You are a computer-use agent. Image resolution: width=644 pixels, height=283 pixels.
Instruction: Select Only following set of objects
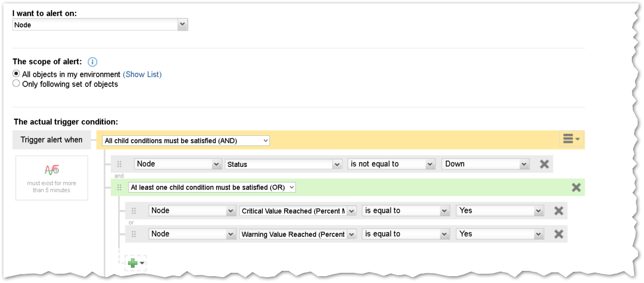[x=17, y=84]
